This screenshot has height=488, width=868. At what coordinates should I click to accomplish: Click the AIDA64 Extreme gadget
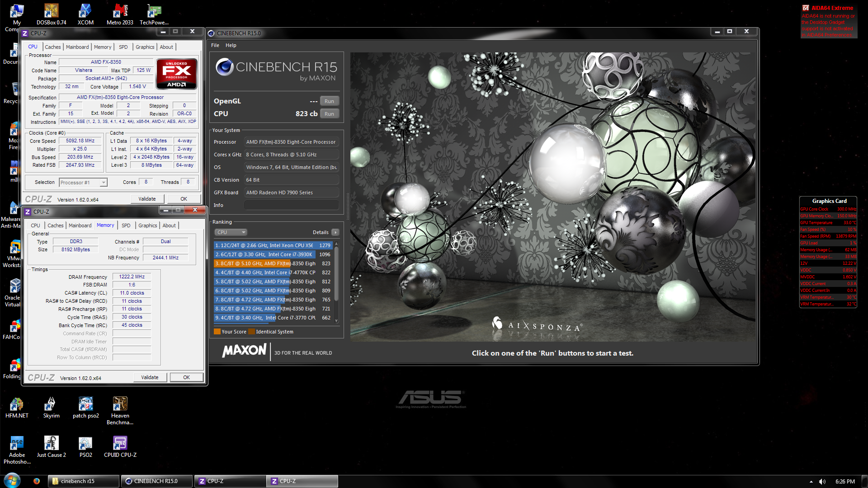(829, 21)
